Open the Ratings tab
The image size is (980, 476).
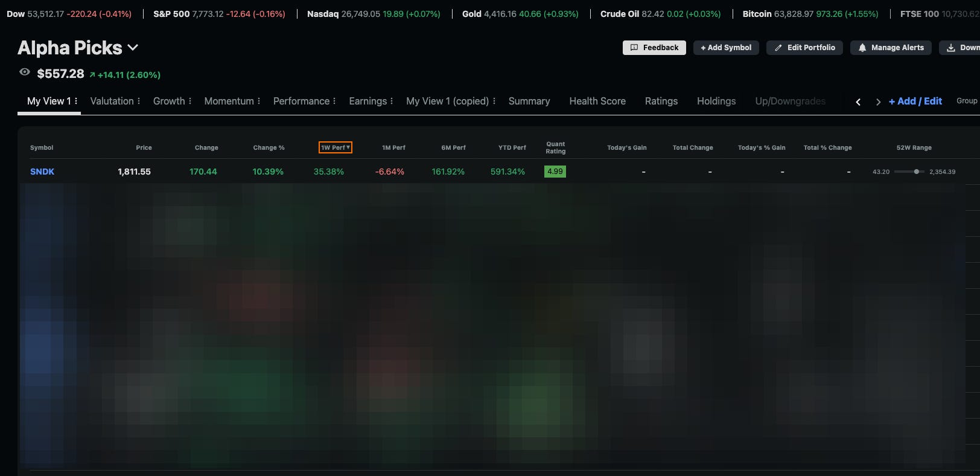point(661,101)
